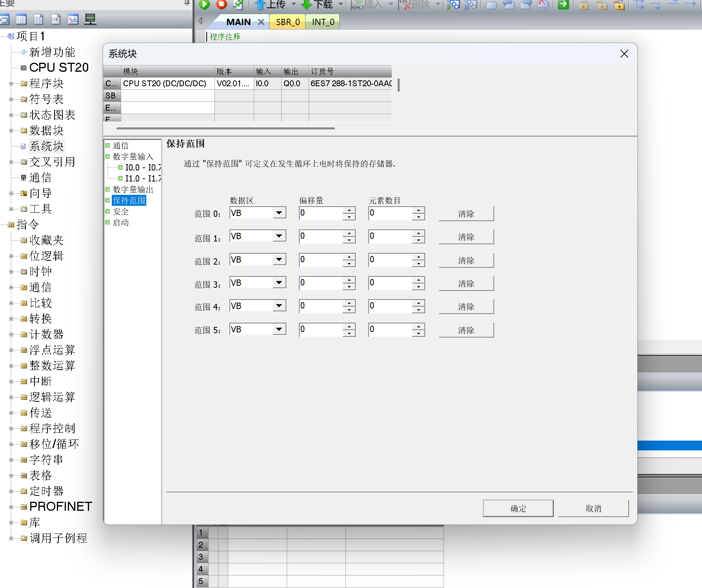Expand the PROFINET instruction folder
The height and width of the screenshot is (588, 702).
11,507
